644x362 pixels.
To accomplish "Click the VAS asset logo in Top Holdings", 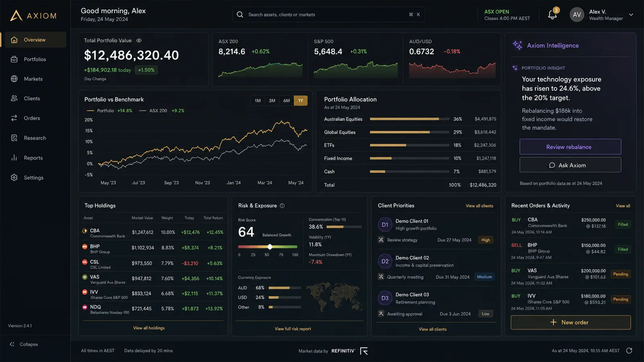I will point(85,277).
